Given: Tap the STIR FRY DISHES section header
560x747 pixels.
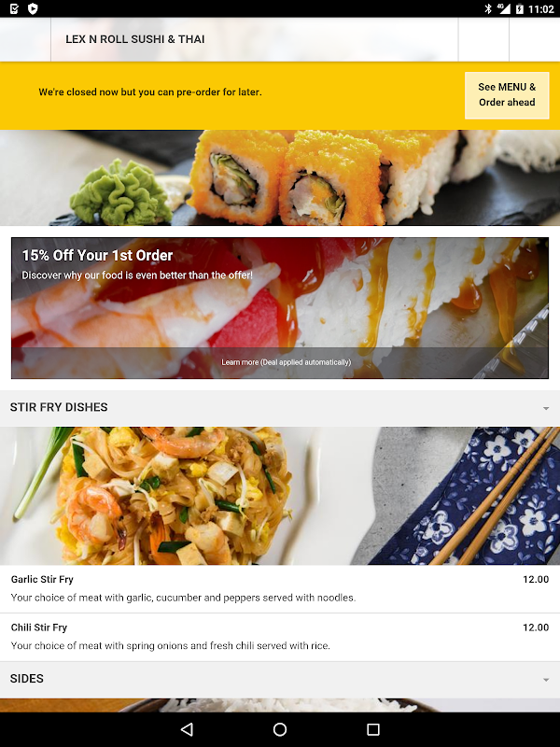Looking at the screenshot, I should pyautogui.click(x=280, y=408).
